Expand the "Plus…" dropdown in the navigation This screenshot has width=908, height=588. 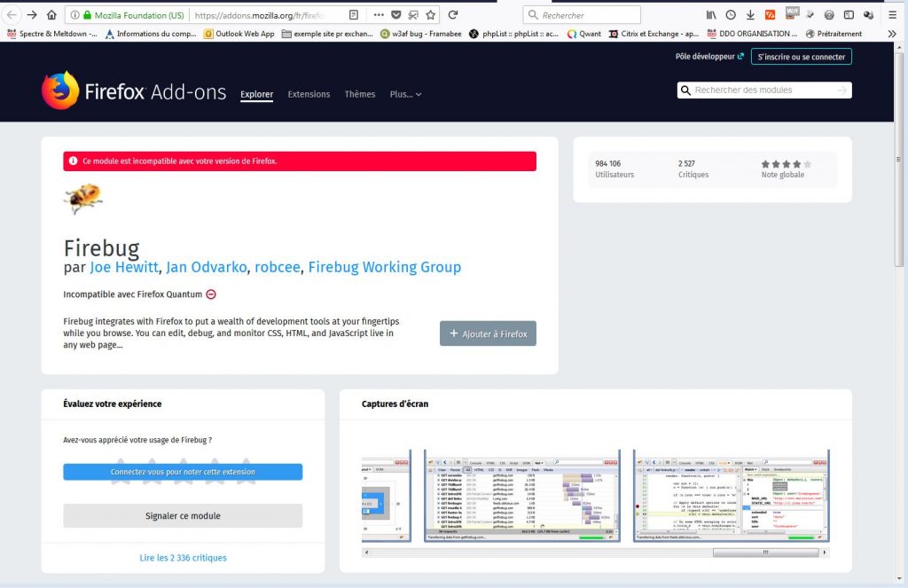[405, 94]
